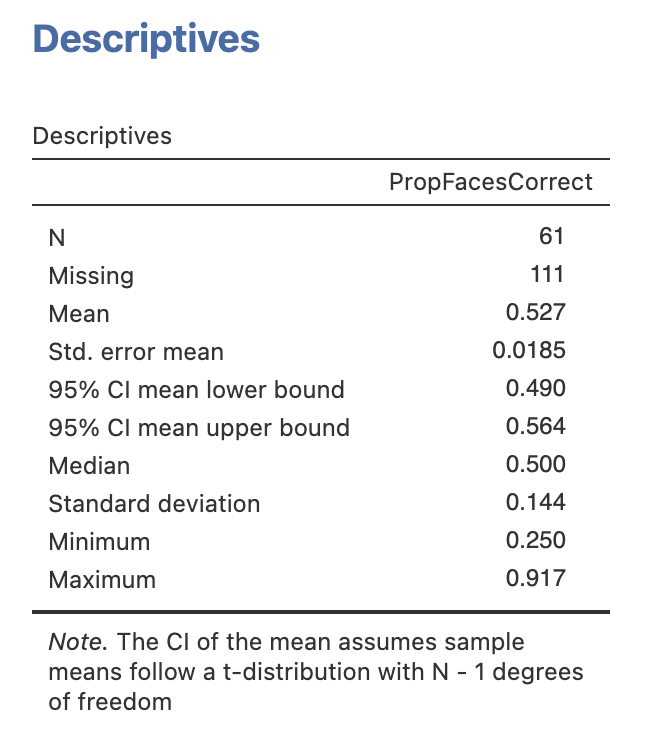Click the Mean value 0.527
646x752 pixels.
point(536,312)
